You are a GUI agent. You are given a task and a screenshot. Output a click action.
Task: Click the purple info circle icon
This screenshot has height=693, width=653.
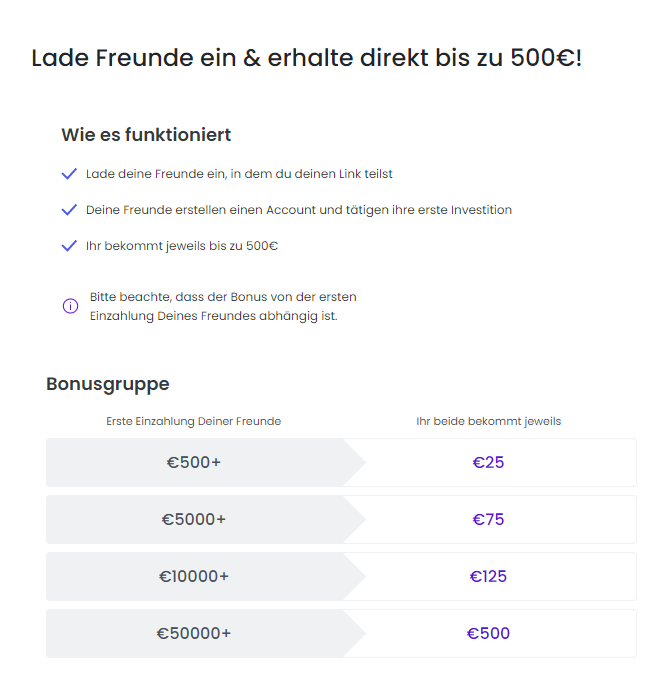pyautogui.click(x=70, y=306)
